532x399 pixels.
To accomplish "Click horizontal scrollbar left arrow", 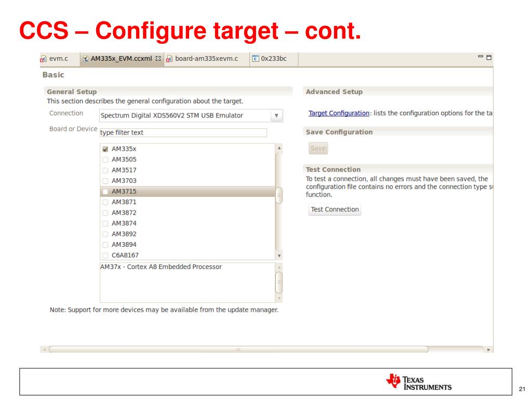I will 44,349.
